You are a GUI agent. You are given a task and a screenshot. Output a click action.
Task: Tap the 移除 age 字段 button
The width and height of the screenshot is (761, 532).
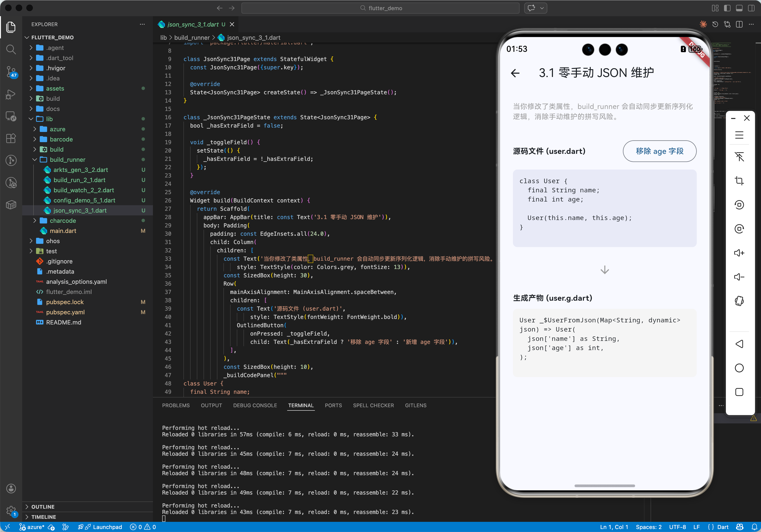pyautogui.click(x=659, y=151)
